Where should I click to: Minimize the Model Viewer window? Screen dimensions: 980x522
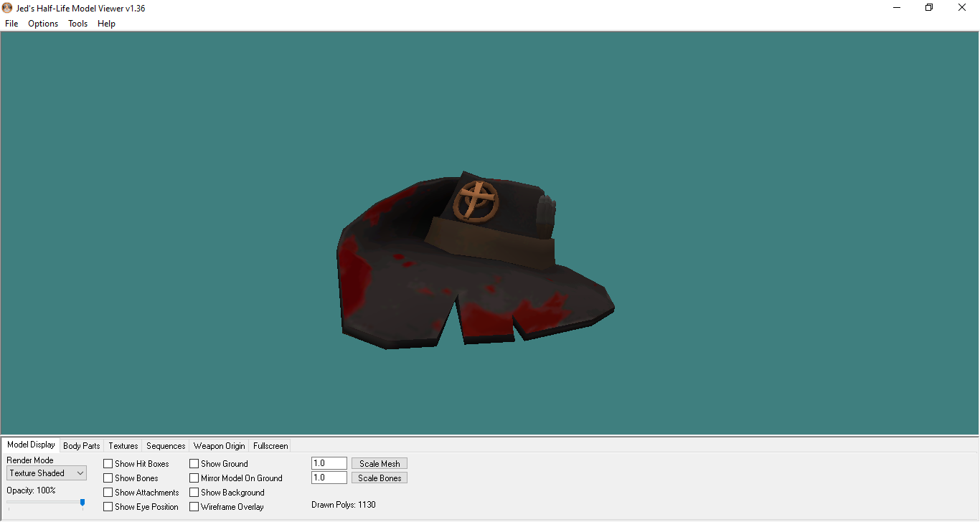(x=897, y=8)
